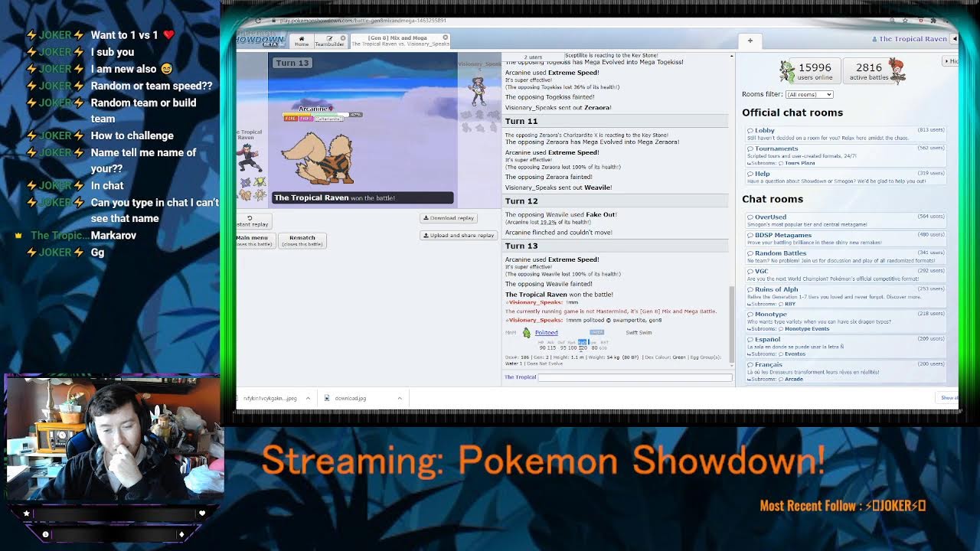Open the Politoed dex link

[546, 332]
